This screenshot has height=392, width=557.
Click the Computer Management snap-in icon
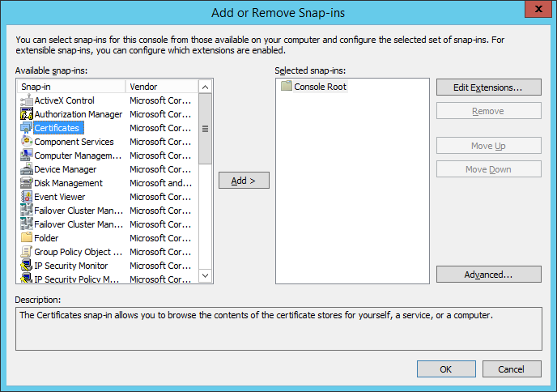click(26, 156)
